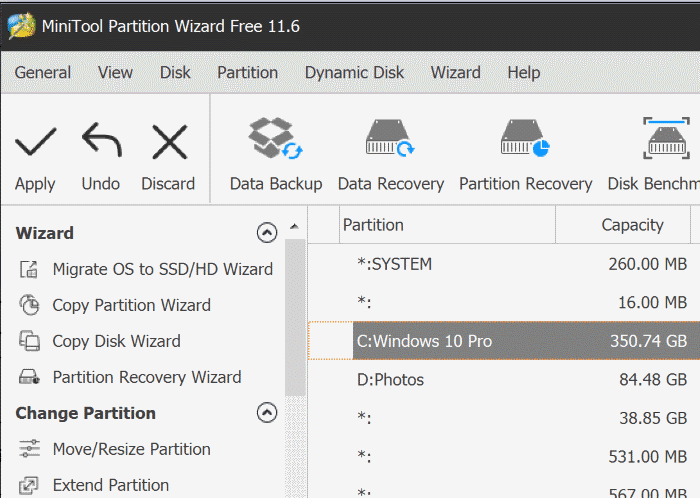Click the 84.48 GB capacity value
The image size is (700, 498).
tap(653, 379)
